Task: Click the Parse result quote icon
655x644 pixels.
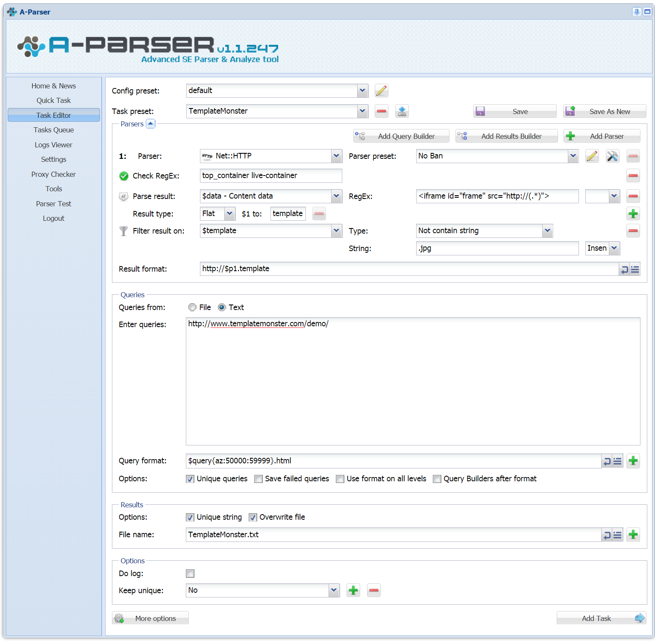Action: pos(123,196)
